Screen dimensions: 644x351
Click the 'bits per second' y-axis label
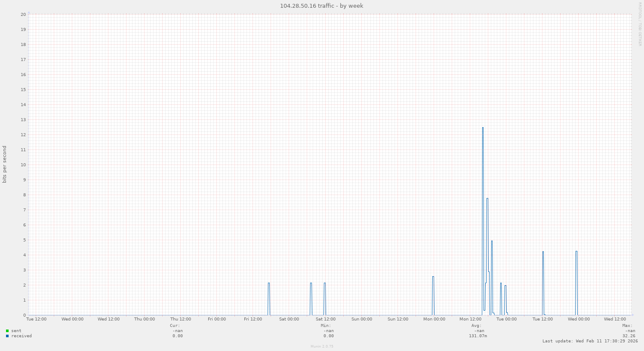(x=5, y=165)
